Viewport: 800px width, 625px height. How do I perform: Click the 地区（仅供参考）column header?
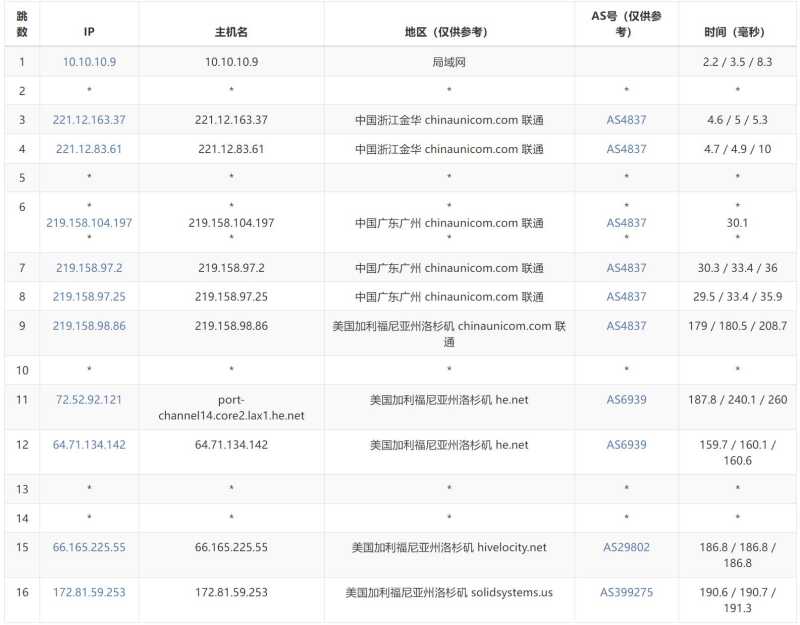[x=446, y=31]
